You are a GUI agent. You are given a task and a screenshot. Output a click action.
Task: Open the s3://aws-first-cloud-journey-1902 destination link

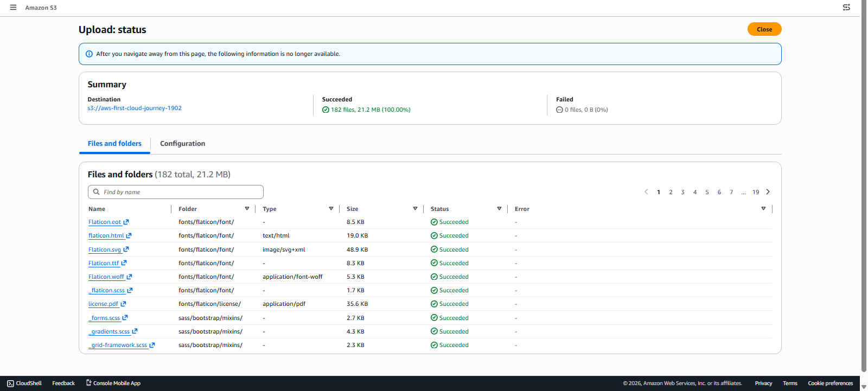[x=135, y=108]
